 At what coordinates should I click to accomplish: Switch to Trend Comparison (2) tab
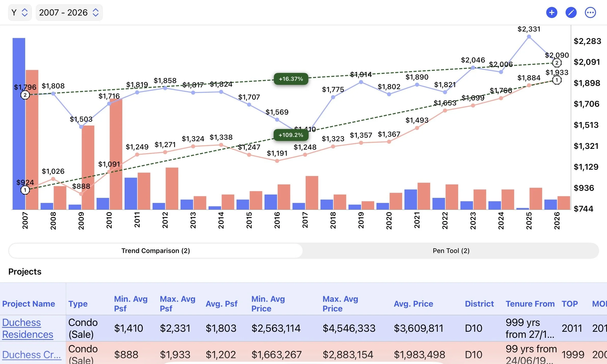tap(156, 251)
